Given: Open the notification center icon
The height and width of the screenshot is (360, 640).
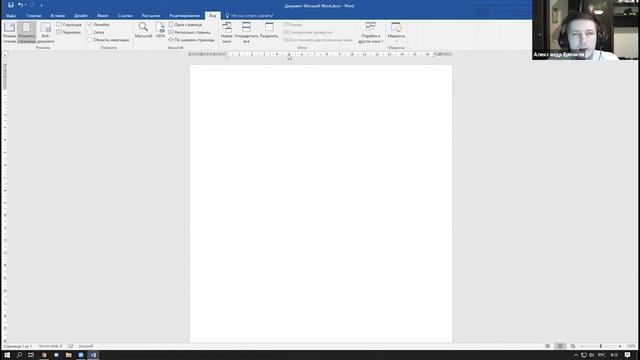Looking at the screenshot, I should pos(628,355).
